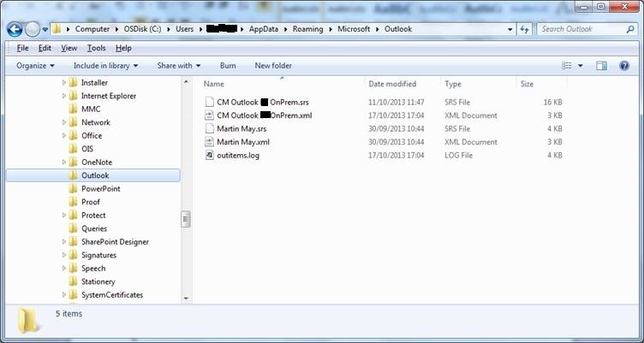Click the Change your view icon

567,66
